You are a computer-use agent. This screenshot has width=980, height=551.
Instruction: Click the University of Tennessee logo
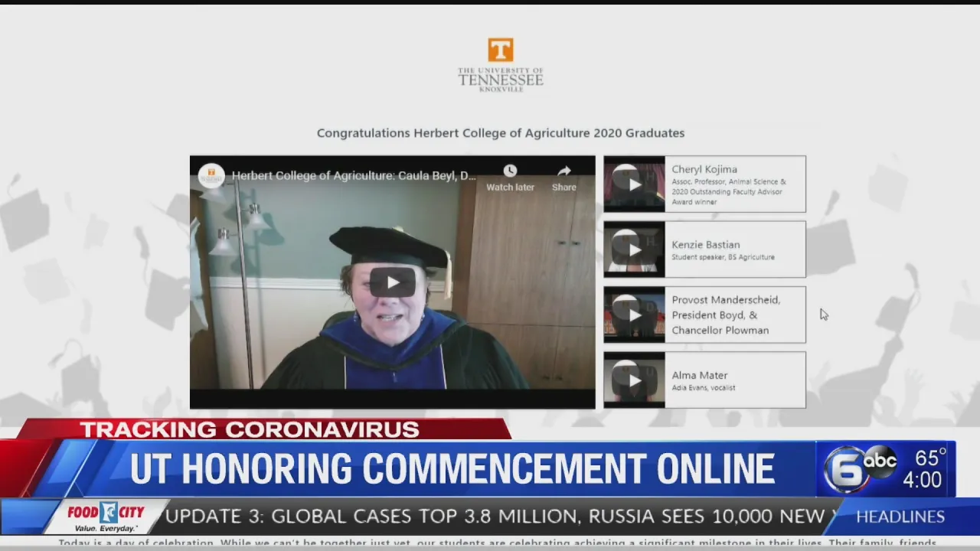[501, 65]
